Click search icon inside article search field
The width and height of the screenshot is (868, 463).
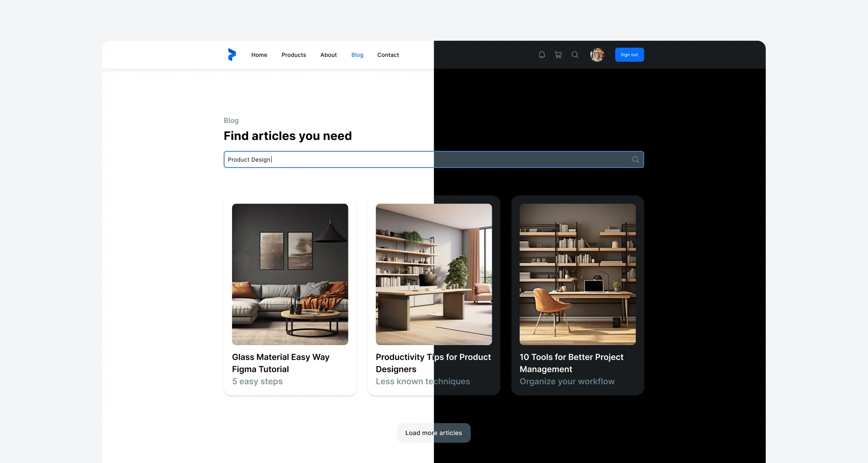pos(636,159)
